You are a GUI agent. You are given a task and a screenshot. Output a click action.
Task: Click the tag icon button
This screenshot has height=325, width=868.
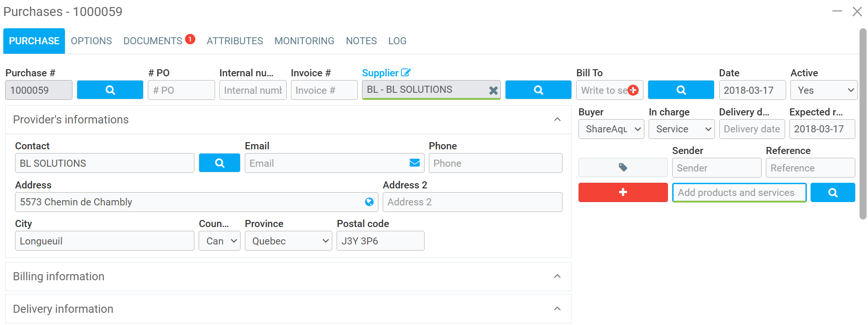623,168
